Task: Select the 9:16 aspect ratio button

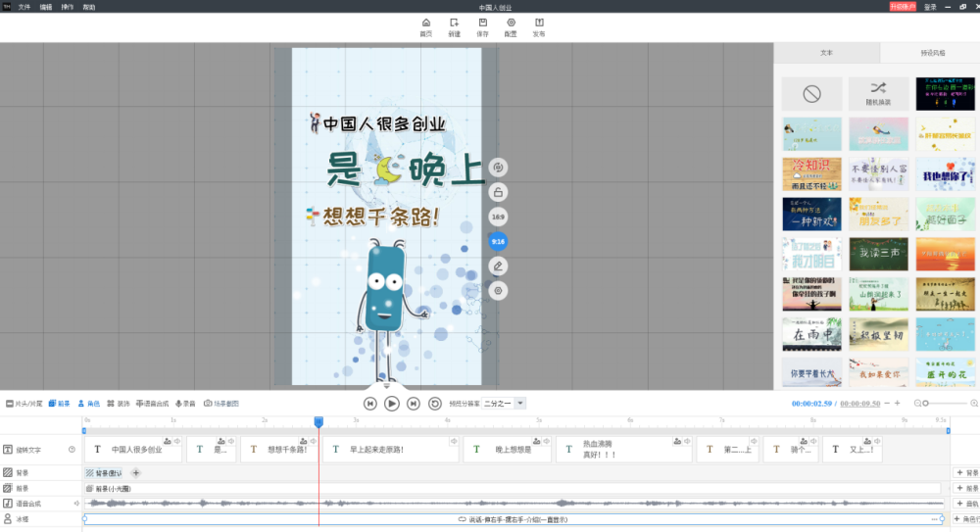Action: (x=498, y=241)
